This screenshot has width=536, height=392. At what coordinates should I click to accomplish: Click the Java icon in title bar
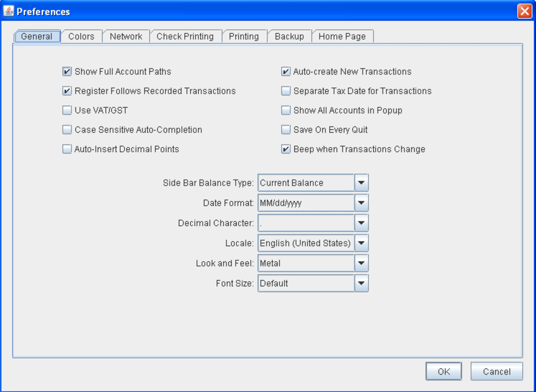(x=8, y=11)
